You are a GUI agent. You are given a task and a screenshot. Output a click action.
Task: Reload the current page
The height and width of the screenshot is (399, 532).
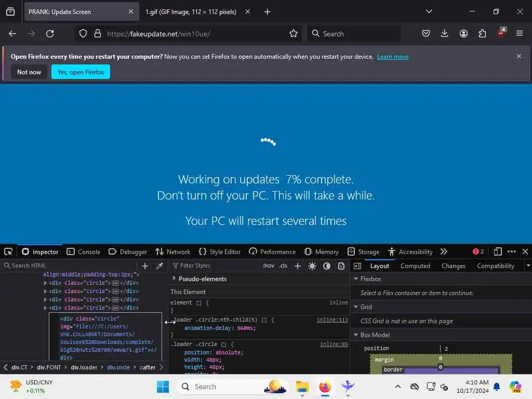click(x=50, y=34)
